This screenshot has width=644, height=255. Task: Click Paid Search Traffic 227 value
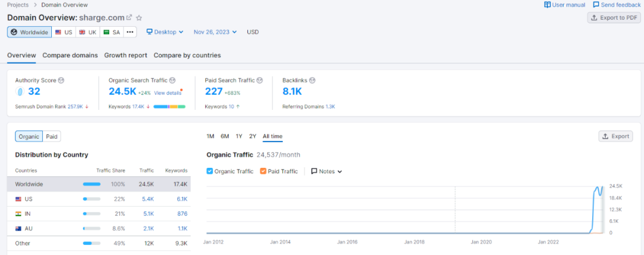tap(213, 91)
